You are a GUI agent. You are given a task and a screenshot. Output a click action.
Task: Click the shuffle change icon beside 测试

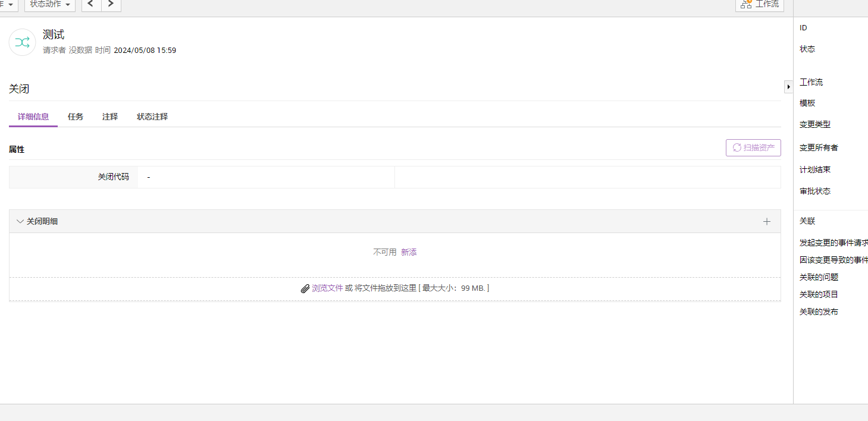tap(23, 42)
